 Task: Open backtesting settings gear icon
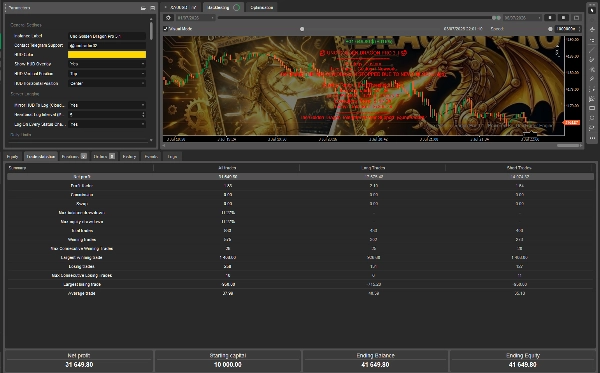tap(168, 18)
